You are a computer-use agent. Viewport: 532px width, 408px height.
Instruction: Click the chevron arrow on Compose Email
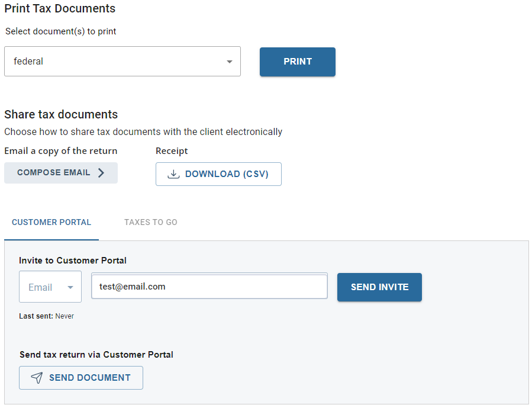click(101, 173)
